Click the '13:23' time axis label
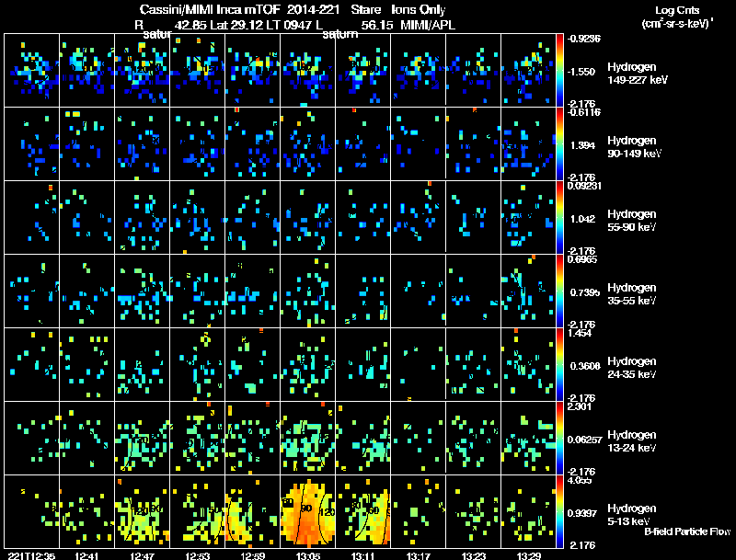This screenshot has width=736, height=560. coord(474,555)
